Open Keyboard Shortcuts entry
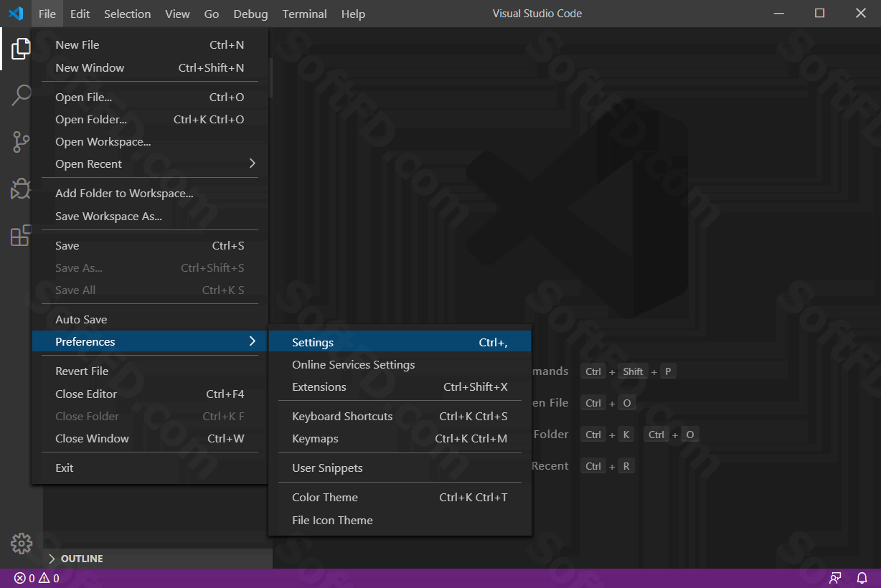Viewport: 881px width, 588px height. pos(400,416)
